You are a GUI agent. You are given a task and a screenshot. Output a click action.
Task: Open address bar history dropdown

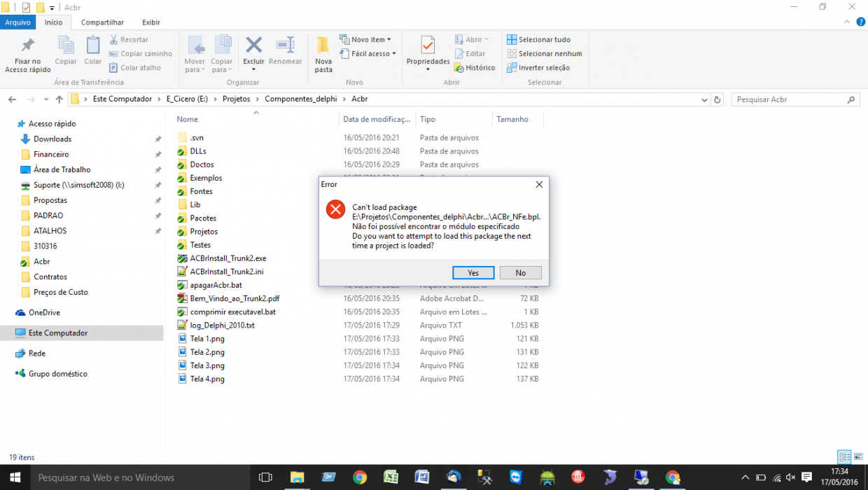705,99
